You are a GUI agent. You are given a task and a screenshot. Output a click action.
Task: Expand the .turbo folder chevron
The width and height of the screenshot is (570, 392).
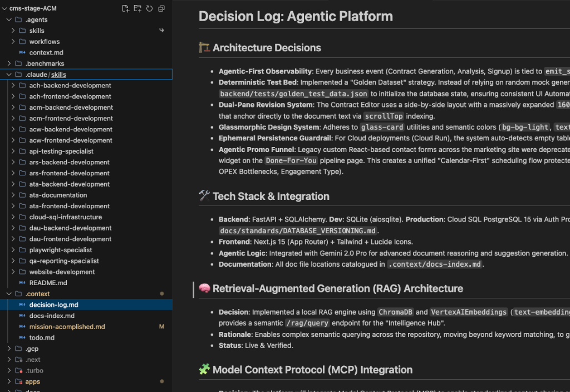click(9, 370)
